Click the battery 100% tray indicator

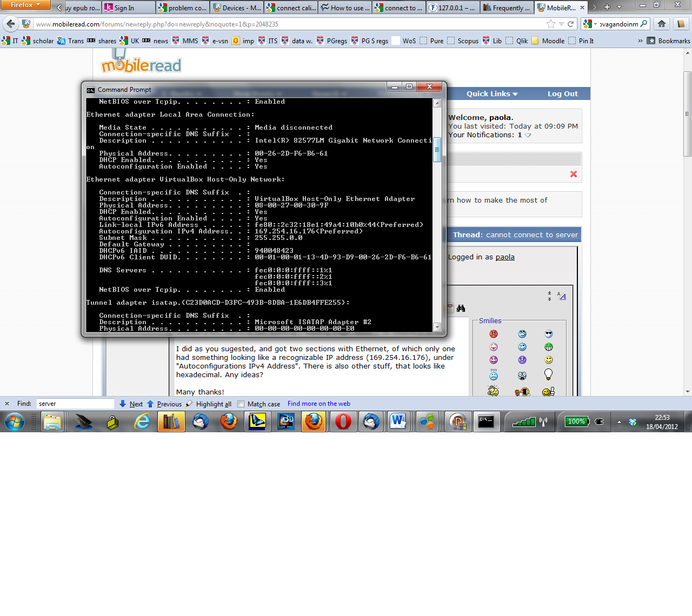(577, 421)
